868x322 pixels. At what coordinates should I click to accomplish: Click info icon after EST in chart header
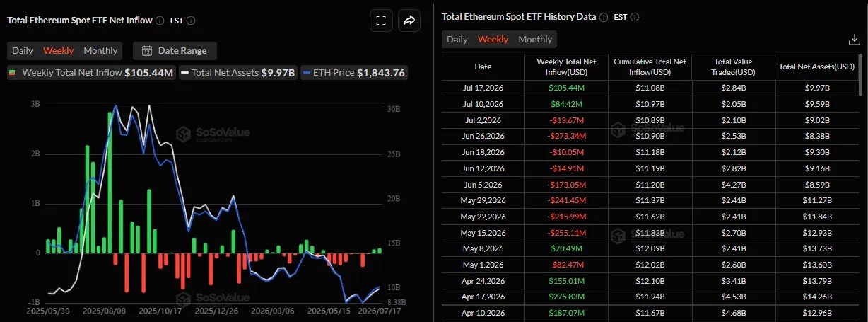coord(191,21)
